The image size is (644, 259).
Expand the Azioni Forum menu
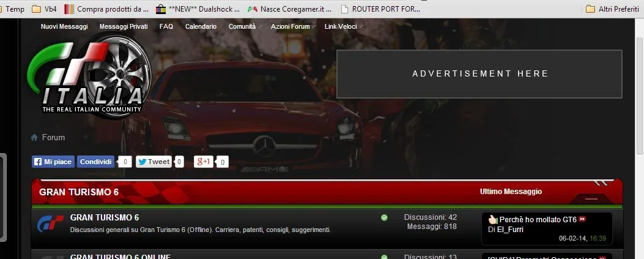pyautogui.click(x=292, y=26)
